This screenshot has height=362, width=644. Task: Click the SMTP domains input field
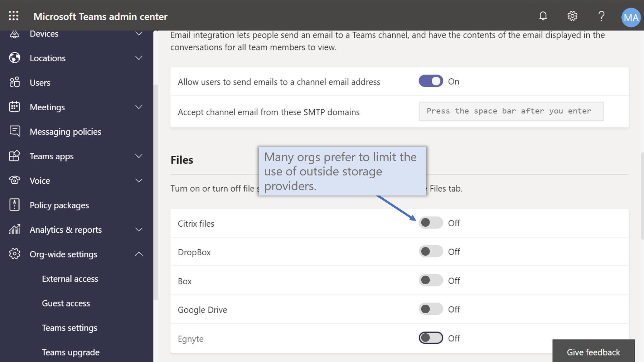[511, 111]
